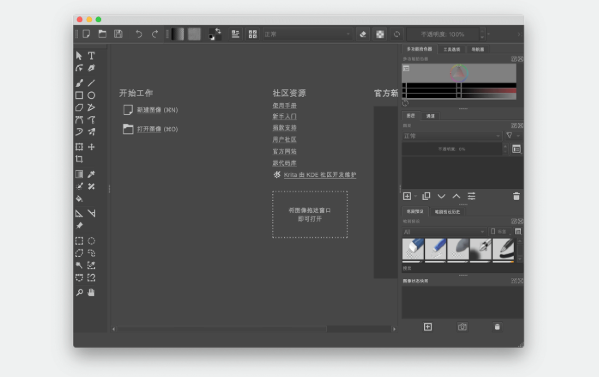The height and width of the screenshot is (377, 599).
Task: Click the Krita 由 KDE 社区开发维护 link
Action: coord(320,175)
